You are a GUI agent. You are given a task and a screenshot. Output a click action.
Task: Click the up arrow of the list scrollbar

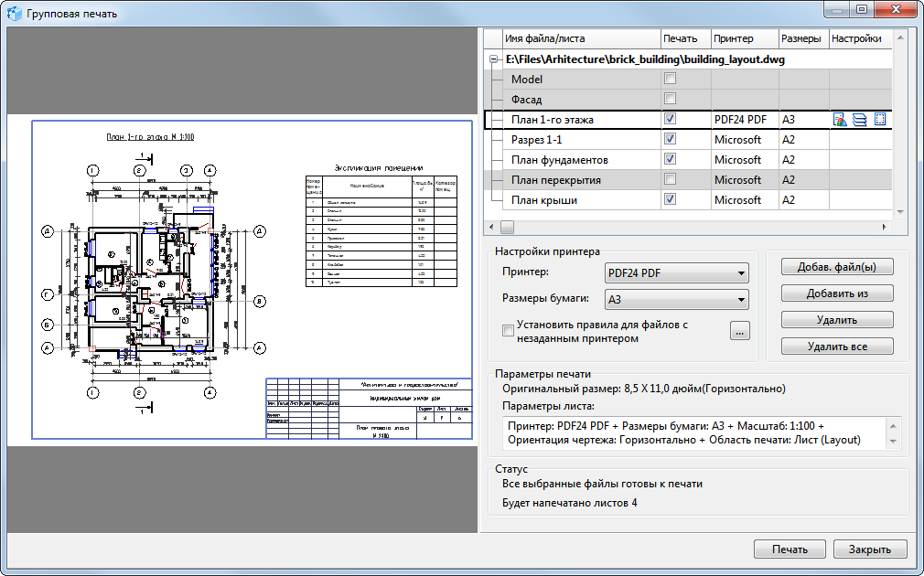(x=900, y=39)
